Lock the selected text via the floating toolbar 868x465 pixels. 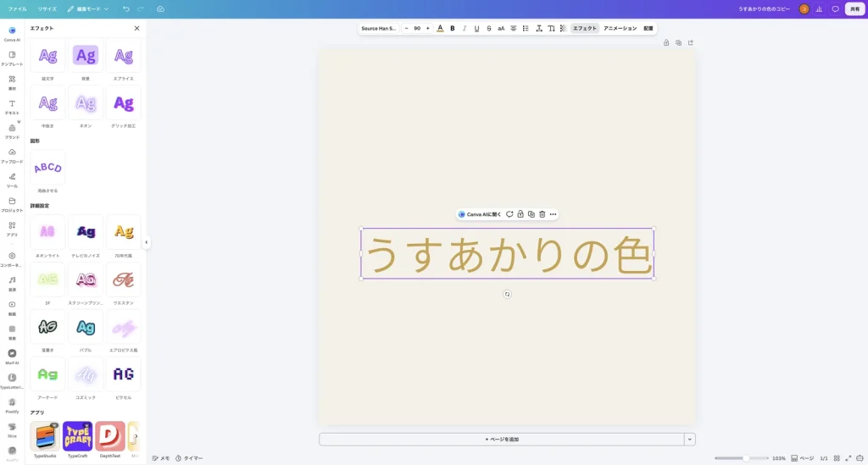coord(520,214)
